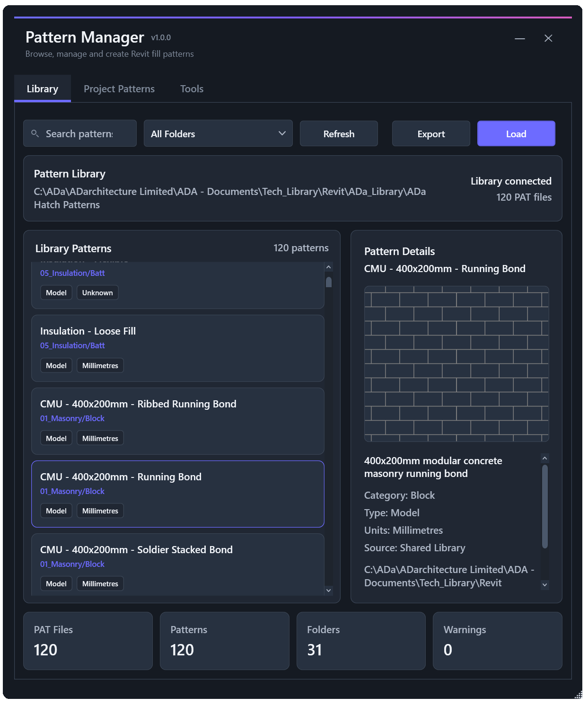Click the library path text in Pattern Library
Image resolution: width=588 pixels, height=706 pixels.
230,198
